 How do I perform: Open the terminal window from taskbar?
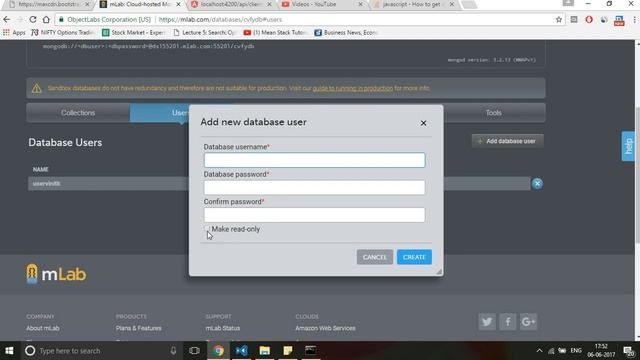[x=311, y=351]
